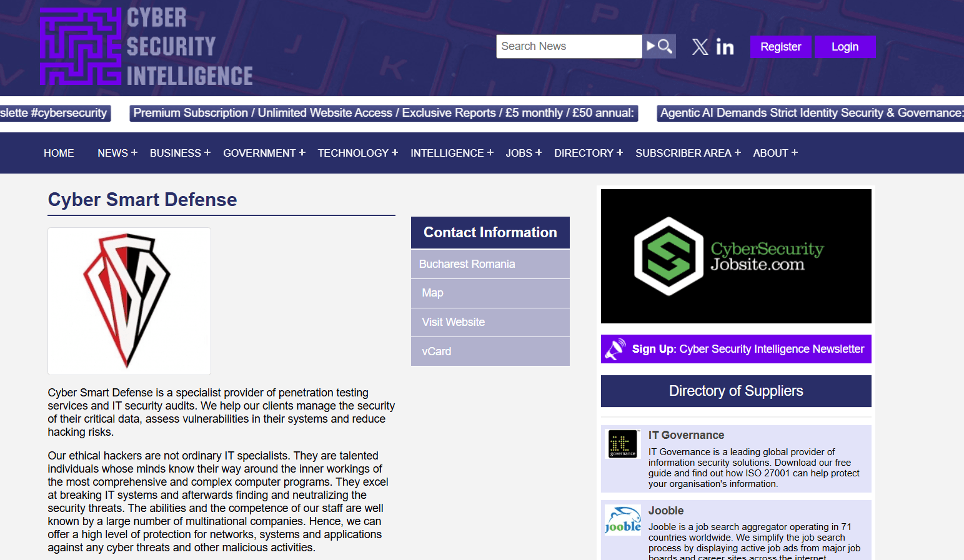Click the Login button

point(845,47)
